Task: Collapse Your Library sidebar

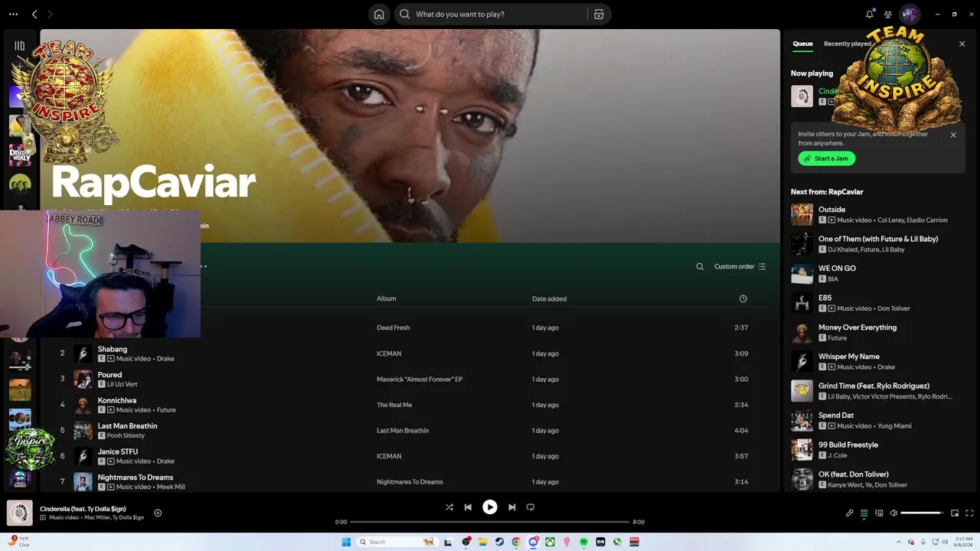Action: [x=20, y=46]
